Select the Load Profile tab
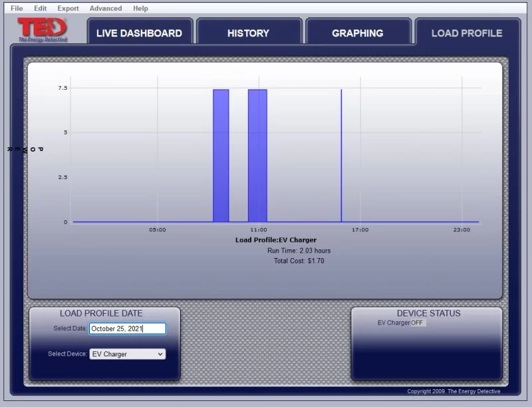The width and height of the screenshot is (532, 407). 466,33
